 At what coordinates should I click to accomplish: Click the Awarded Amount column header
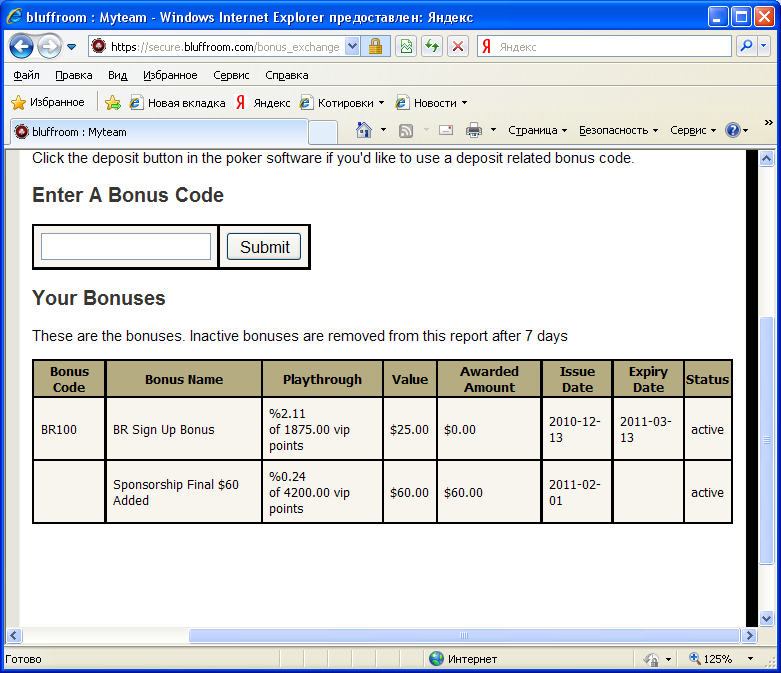(489, 379)
